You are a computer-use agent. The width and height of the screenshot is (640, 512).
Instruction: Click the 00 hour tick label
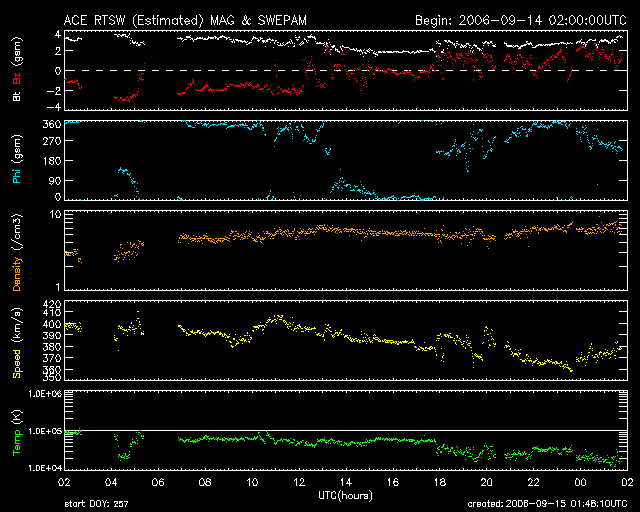coord(580,483)
